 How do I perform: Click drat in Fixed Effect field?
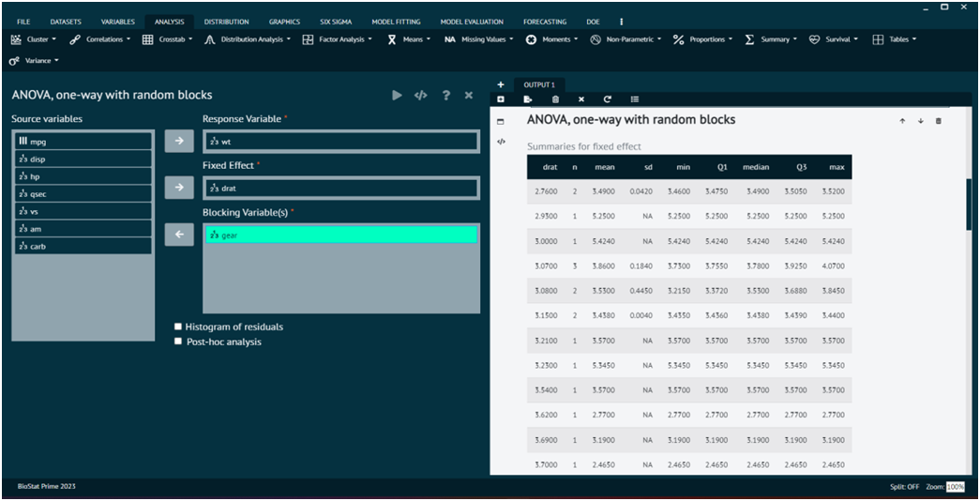[x=341, y=188]
